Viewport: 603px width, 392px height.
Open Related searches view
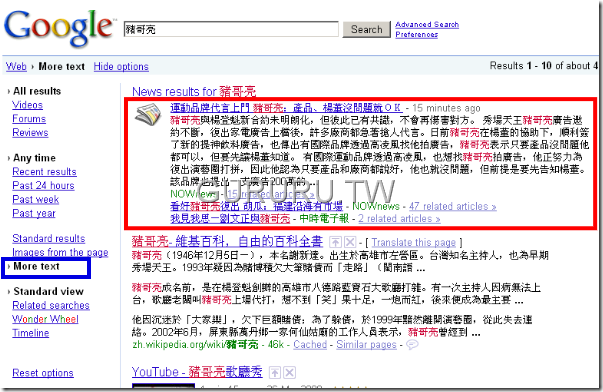point(51,305)
